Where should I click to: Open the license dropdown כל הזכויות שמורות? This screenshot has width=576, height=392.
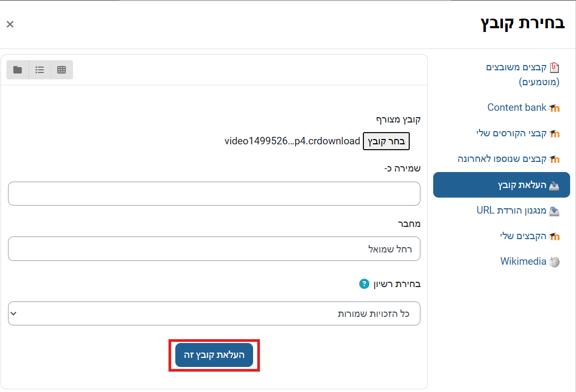(x=214, y=313)
